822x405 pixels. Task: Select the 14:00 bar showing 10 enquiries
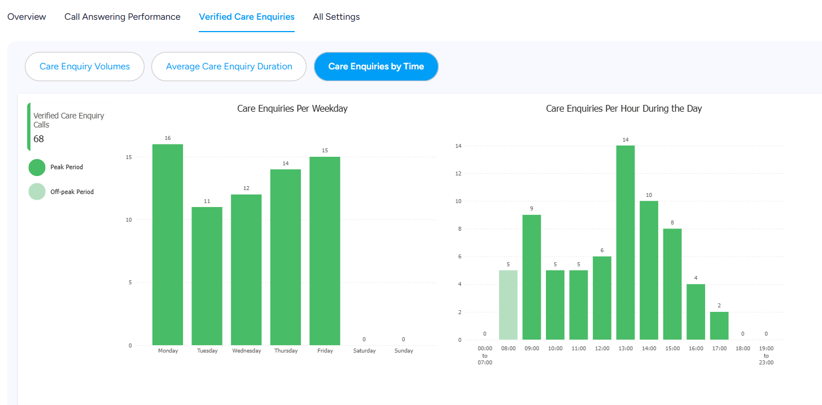pos(649,270)
